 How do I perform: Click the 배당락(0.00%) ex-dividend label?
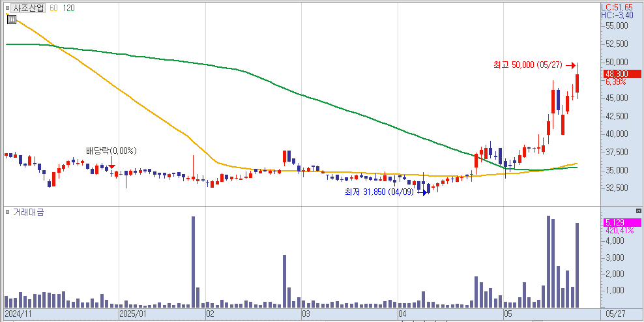click(111, 151)
